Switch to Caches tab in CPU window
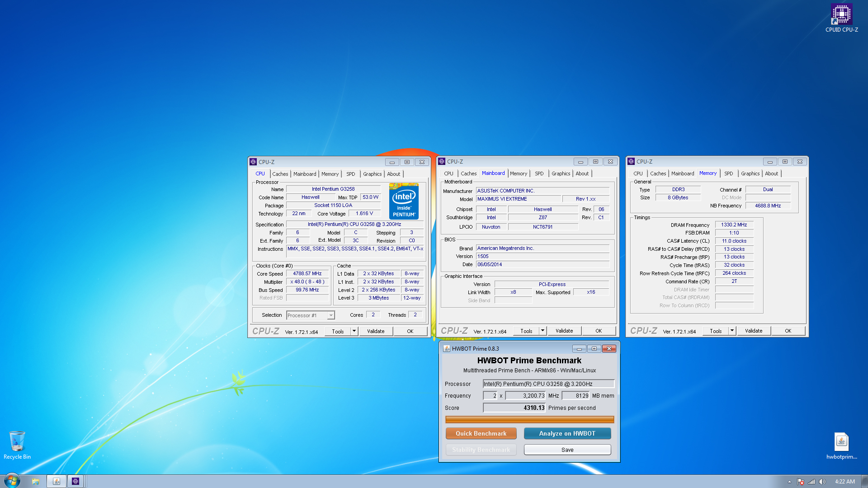The height and width of the screenshot is (488, 868). [280, 174]
